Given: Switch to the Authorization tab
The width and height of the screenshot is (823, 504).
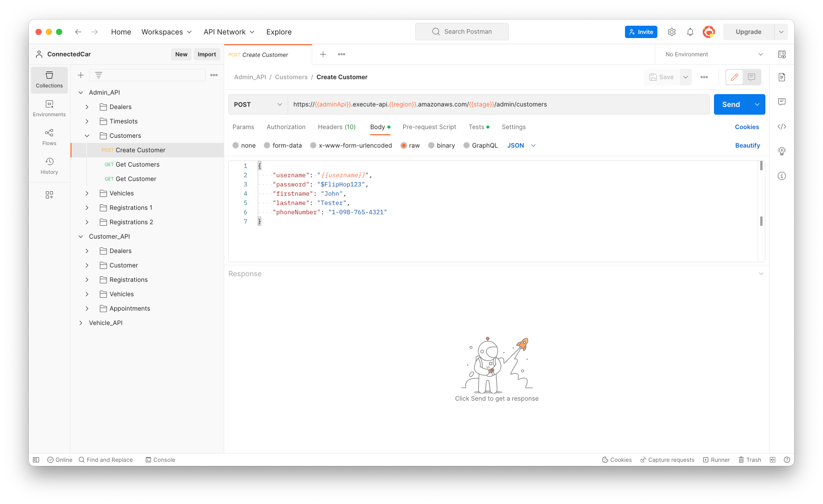Looking at the screenshot, I should pyautogui.click(x=286, y=127).
